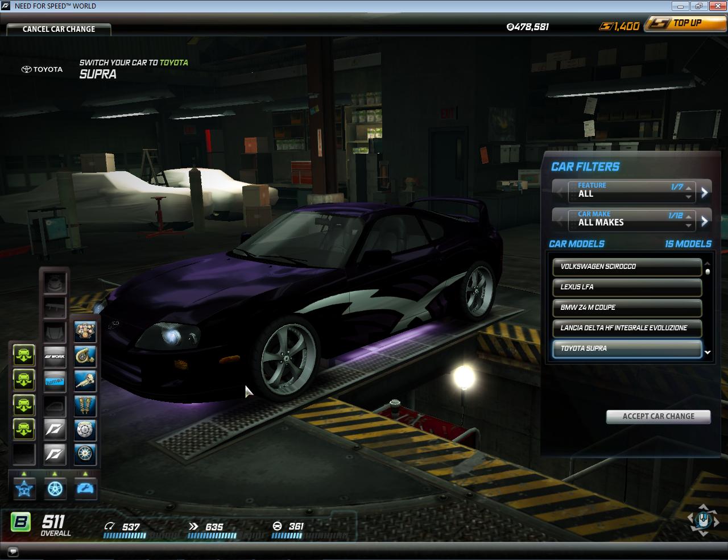This screenshot has height=560, width=728.
Task: Choose Lexus LFA from car models
Action: (x=627, y=287)
